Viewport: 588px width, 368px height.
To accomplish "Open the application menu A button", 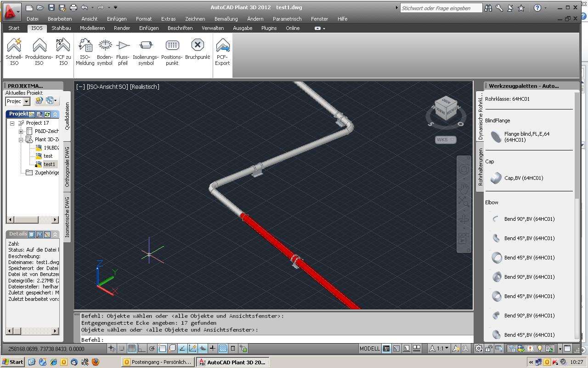I will 11,11.
